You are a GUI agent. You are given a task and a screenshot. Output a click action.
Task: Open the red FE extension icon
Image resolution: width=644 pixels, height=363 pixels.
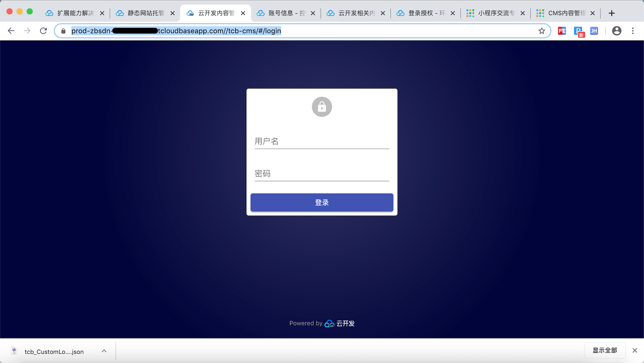pyautogui.click(x=562, y=31)
